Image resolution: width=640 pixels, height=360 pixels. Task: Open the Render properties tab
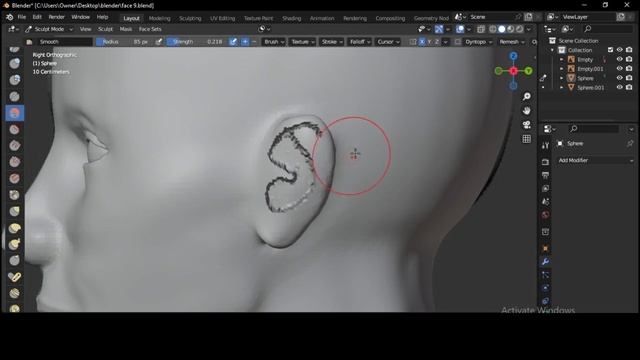point(545,162)
